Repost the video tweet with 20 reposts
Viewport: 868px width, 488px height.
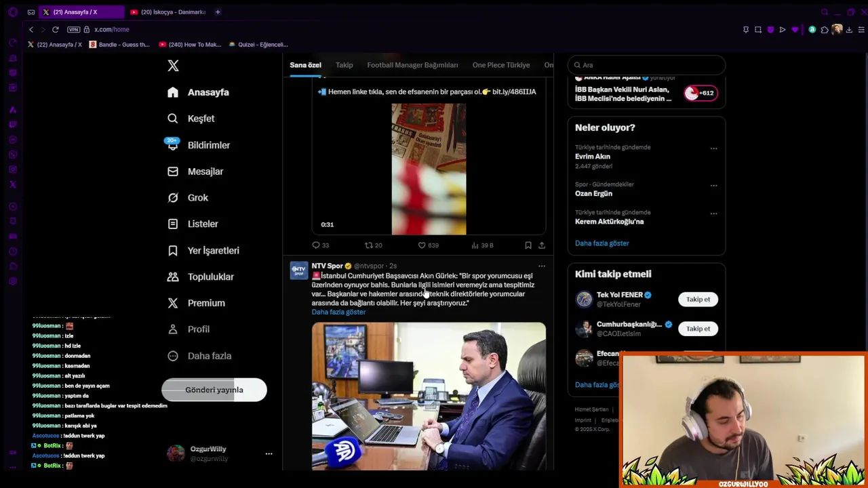374,245
